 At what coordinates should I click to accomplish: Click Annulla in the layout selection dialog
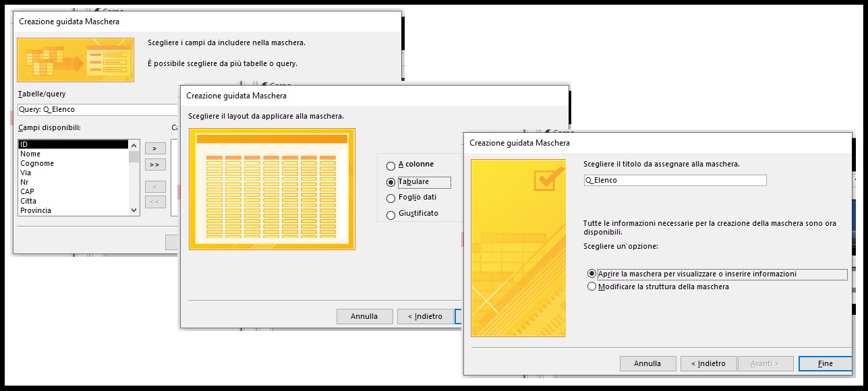pos(364,316)
